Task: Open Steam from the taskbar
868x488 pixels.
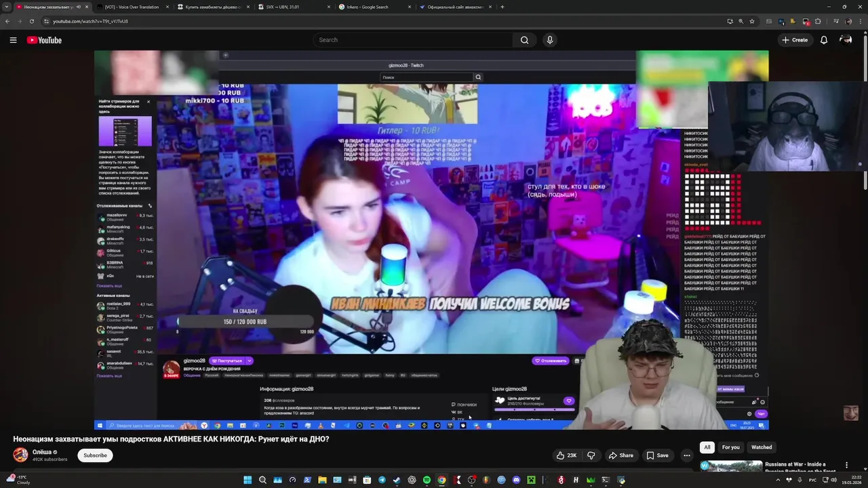Action: point(397,480)
